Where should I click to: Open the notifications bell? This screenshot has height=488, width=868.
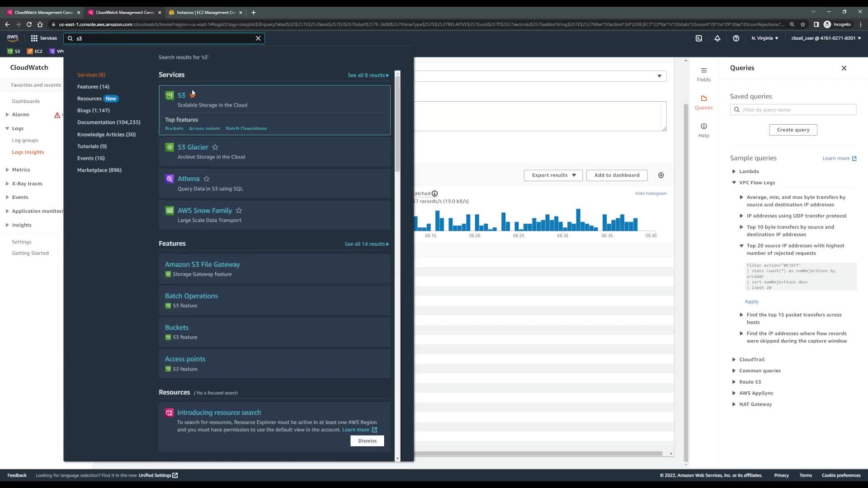tap(717, 38)
